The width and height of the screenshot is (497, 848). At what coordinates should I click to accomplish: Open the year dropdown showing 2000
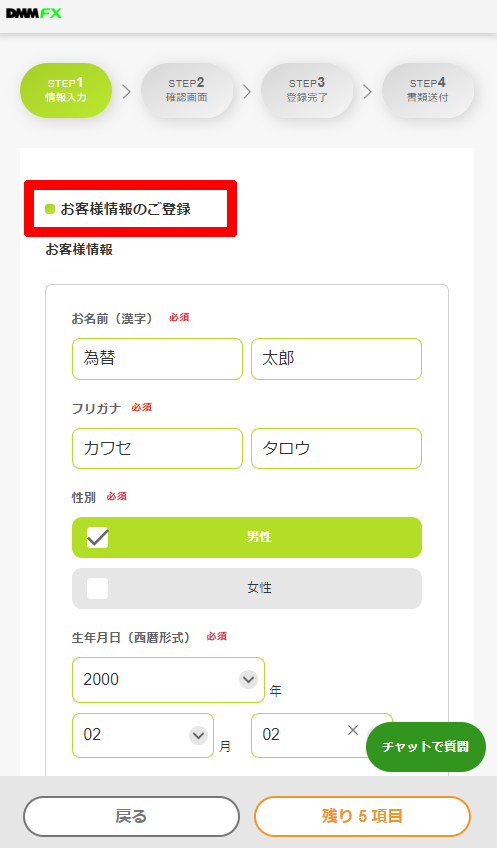point(168,680)
